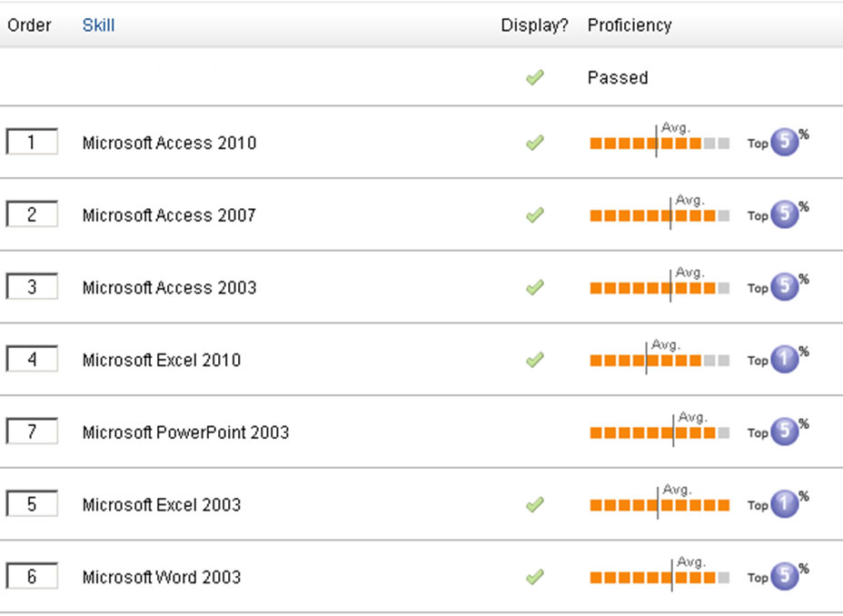Viewport: 843px width, 616px height.
Task: Click the proficiency bar for Access 2003
Action: (660, 288)
